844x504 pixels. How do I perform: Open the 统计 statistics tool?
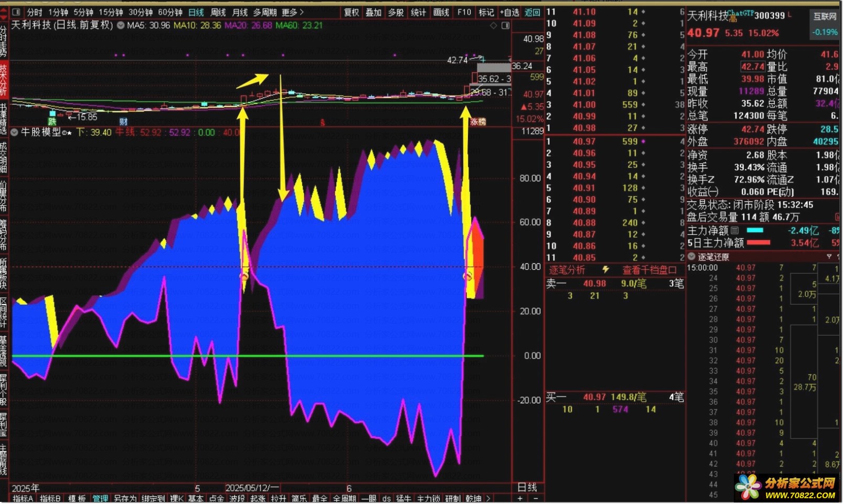(x=419, y=12)
